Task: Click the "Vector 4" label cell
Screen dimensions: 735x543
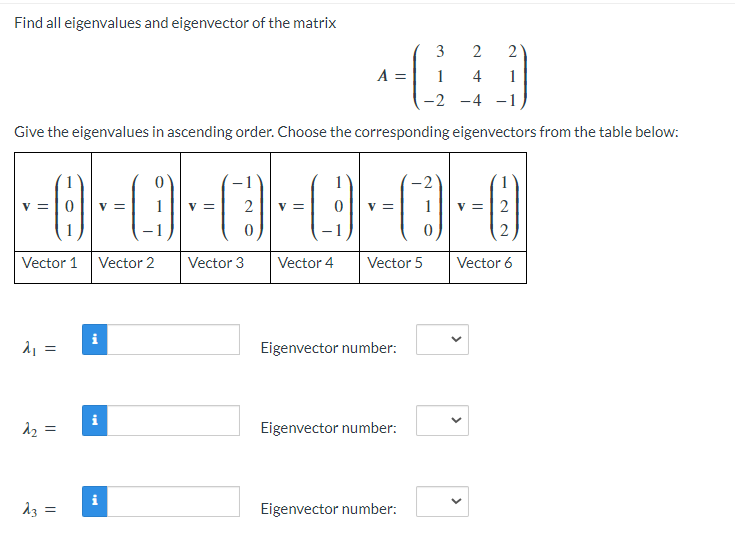Action: pos(315,267)
